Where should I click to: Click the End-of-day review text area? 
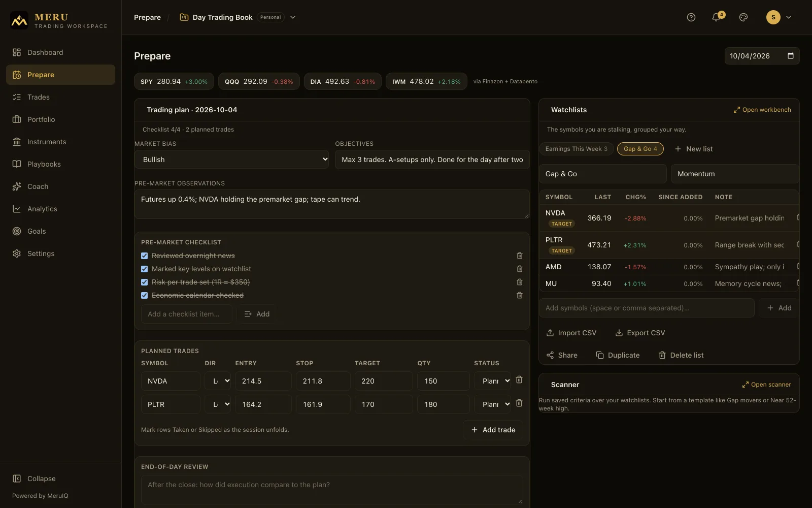coord(332,490)
